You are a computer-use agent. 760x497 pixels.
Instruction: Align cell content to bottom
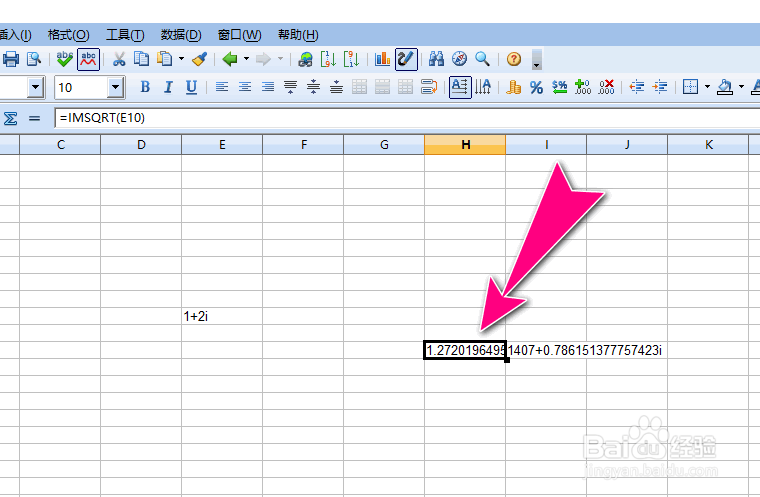coord(336,87)
